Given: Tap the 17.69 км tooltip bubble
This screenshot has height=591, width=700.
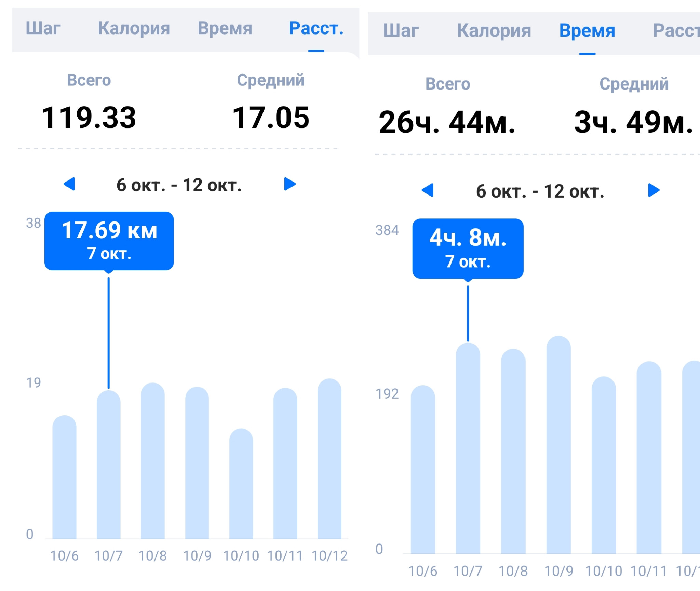Looking at the screenshot, I should pos(109,241).
